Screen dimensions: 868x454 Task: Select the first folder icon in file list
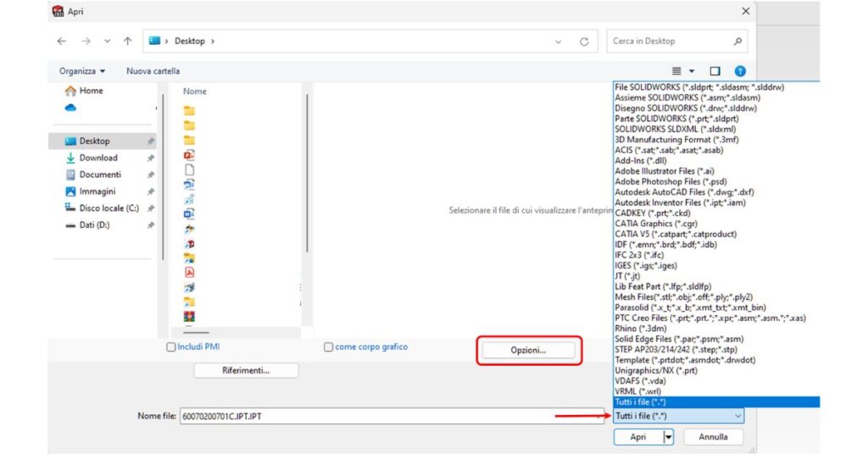pyautogui.click(x=189, y=111)
